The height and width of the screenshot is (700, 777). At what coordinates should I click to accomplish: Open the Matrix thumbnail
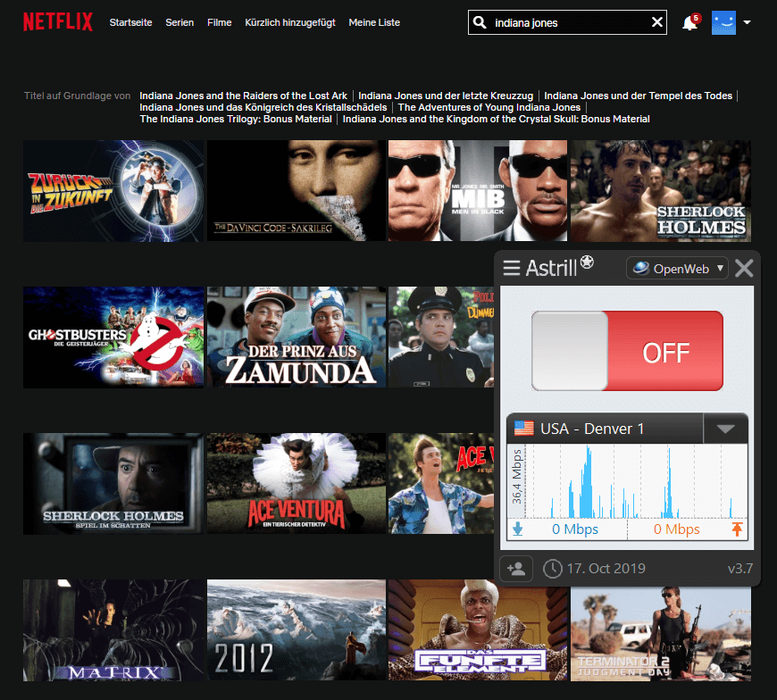pyautogui.click(x=113, y=630)
